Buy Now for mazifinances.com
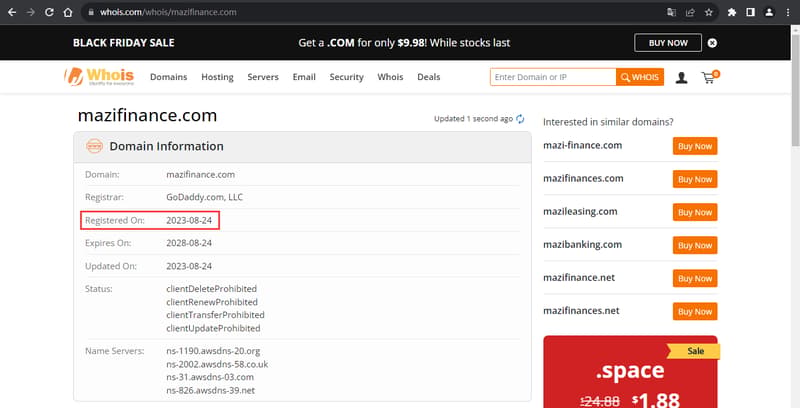Viewport: 800px width, 408px height. [695, 179]
